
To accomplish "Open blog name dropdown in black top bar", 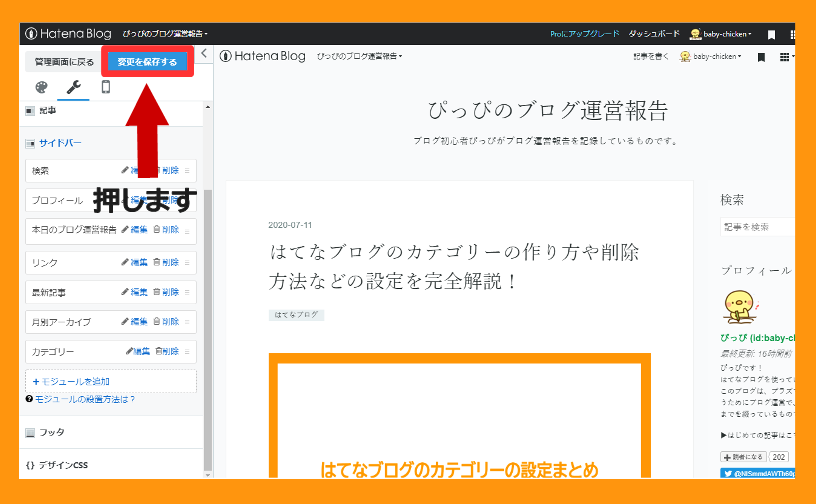I will click(165, 34).
